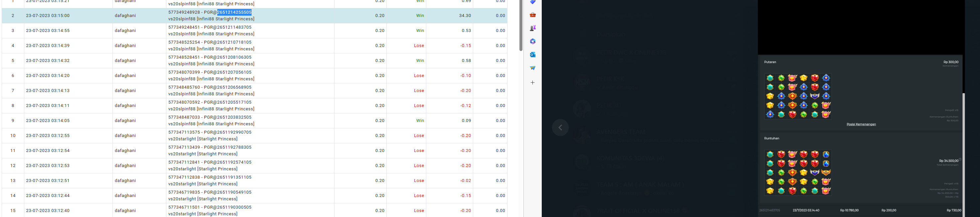This screenshot has height=217, width=980.
Task: Click Rp 730,00 value in footer row
Action: (954, 211)
